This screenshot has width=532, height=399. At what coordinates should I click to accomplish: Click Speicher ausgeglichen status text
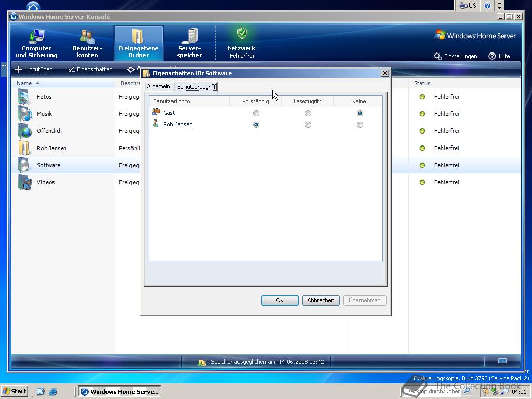268,362
